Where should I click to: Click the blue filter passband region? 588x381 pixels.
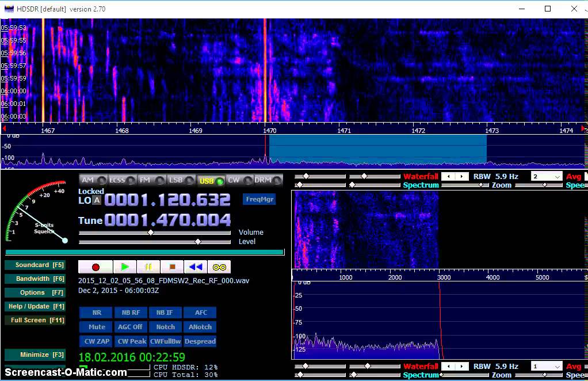(377, 149)
